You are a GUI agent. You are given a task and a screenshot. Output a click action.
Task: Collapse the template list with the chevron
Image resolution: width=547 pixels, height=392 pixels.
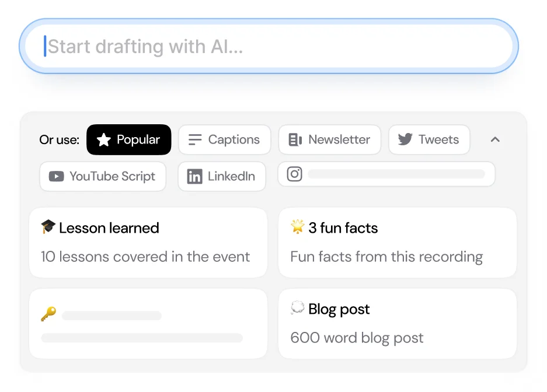494,139
